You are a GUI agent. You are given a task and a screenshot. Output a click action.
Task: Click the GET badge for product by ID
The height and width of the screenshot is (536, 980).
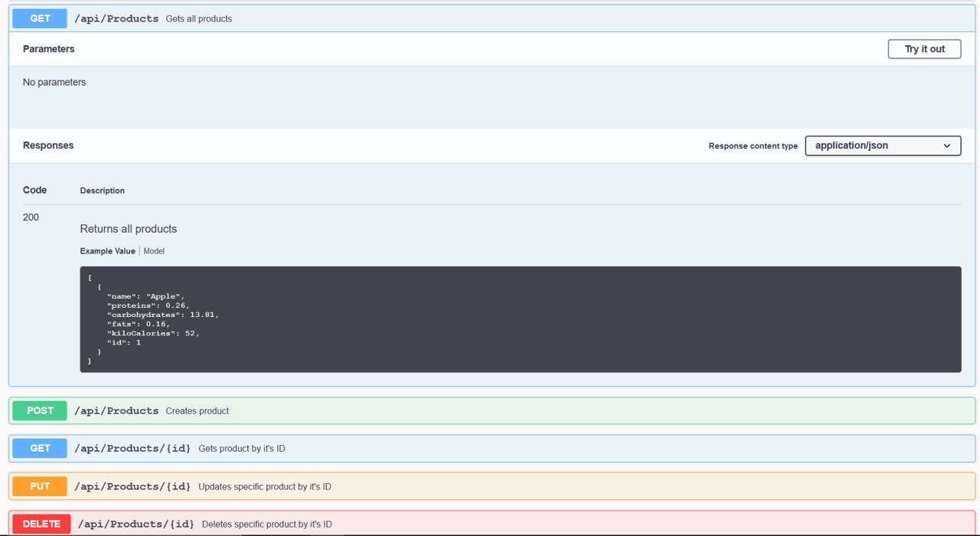click(x=40, y=448)
